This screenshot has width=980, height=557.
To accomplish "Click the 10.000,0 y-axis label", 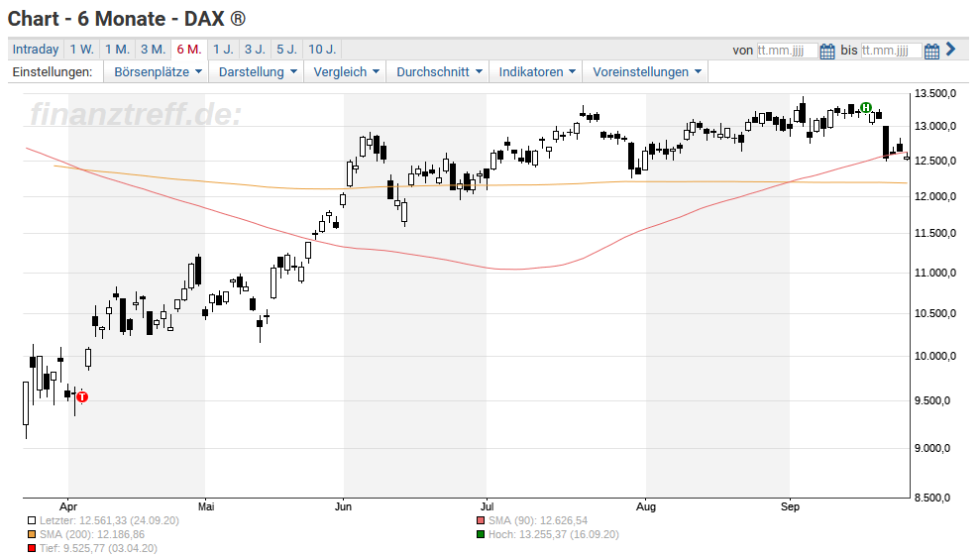I will click(x=935, y=357).
